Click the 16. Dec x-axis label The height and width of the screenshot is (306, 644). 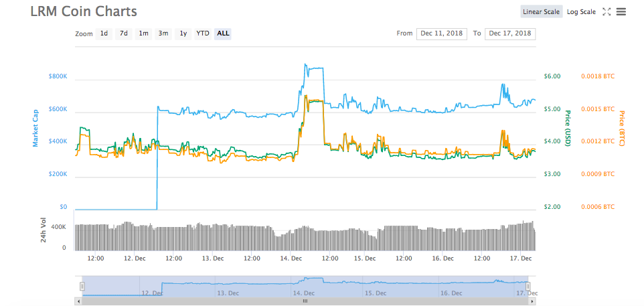442,258
